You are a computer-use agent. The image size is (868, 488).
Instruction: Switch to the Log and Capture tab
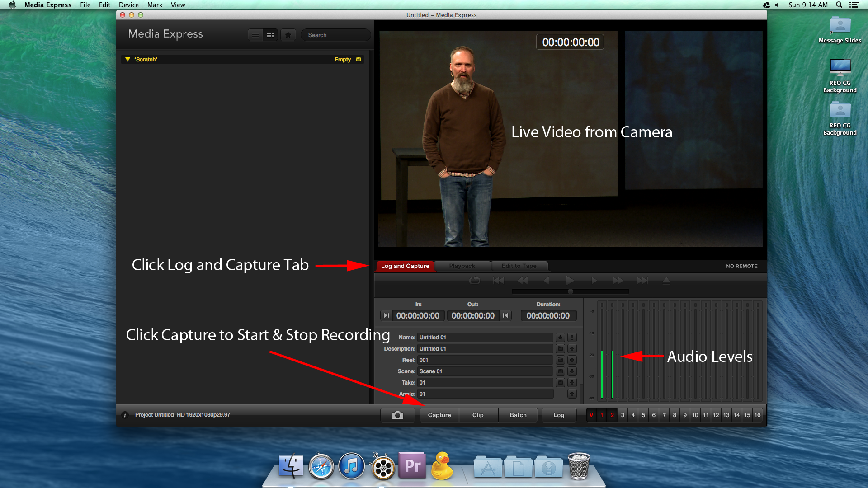404,266
